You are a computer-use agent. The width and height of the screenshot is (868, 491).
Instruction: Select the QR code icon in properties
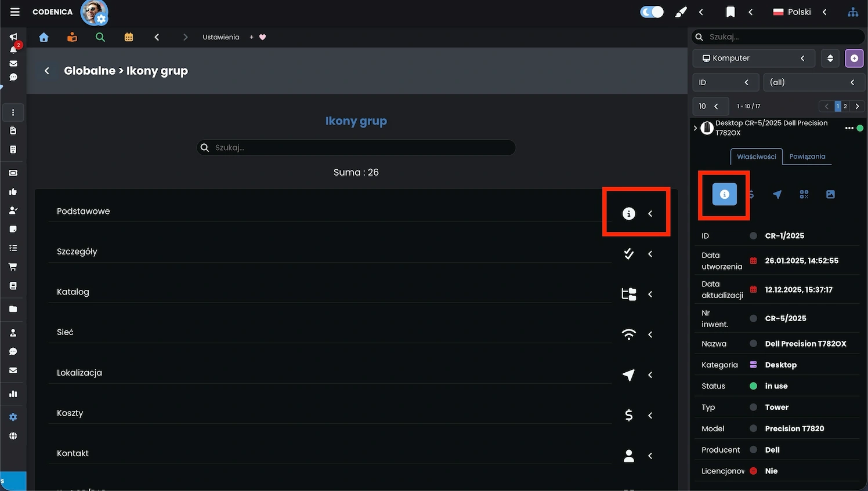click(804, 195)
